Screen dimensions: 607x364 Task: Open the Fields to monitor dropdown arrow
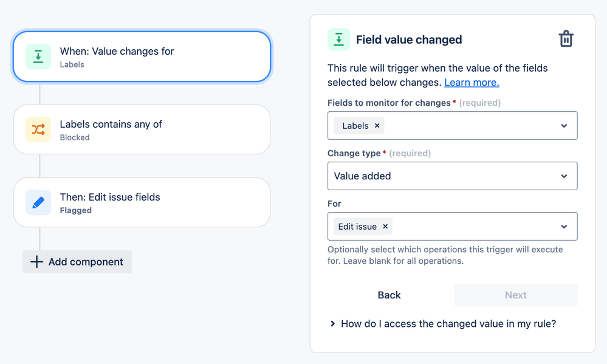tap(564, 126)
